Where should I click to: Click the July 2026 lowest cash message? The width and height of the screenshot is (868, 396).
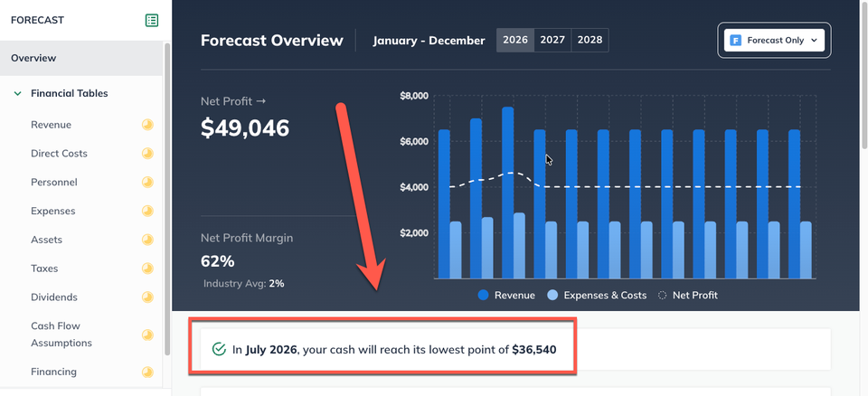pyautogui.click(x=394, y=350)
